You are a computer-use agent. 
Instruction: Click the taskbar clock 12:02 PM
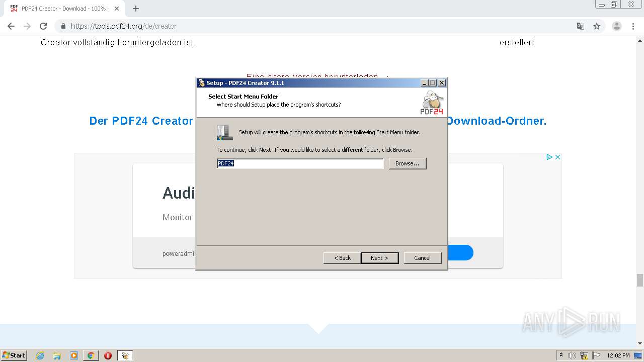click(x=618, y=355)
